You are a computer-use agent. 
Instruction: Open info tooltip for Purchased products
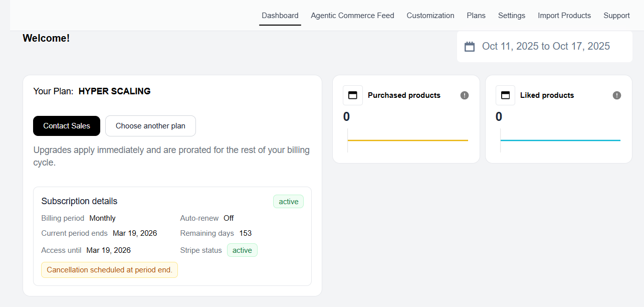point(465,95)
